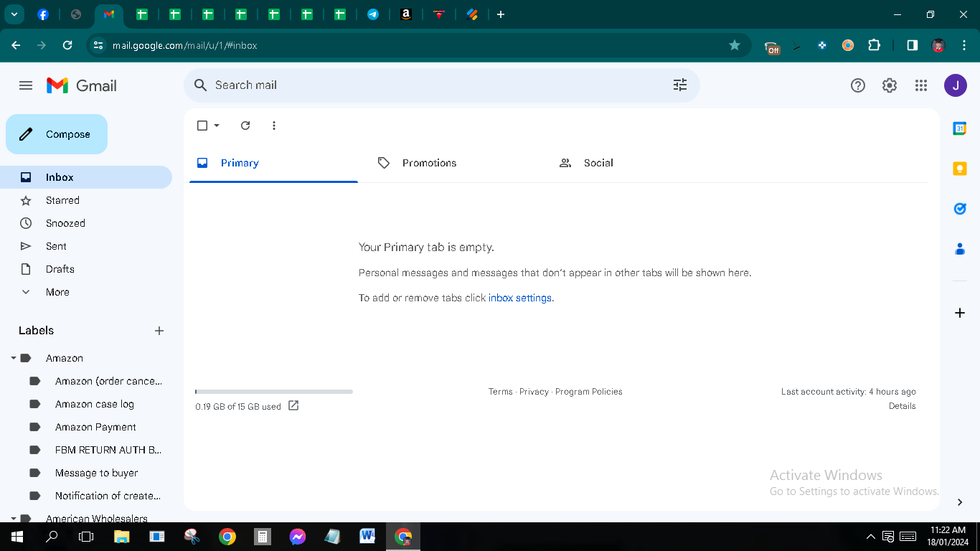
Task: Open the Google account avatar J
Action: tap(956, 85)
